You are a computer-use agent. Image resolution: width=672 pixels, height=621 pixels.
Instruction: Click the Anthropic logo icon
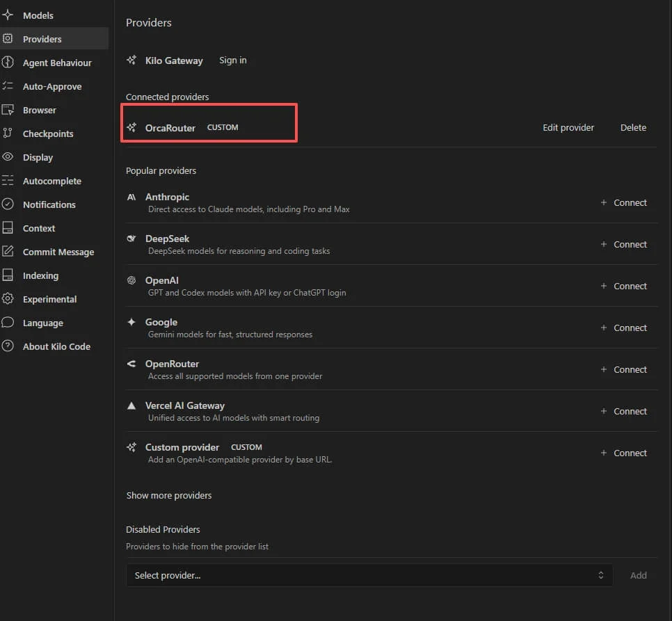(x=131, y=197)
